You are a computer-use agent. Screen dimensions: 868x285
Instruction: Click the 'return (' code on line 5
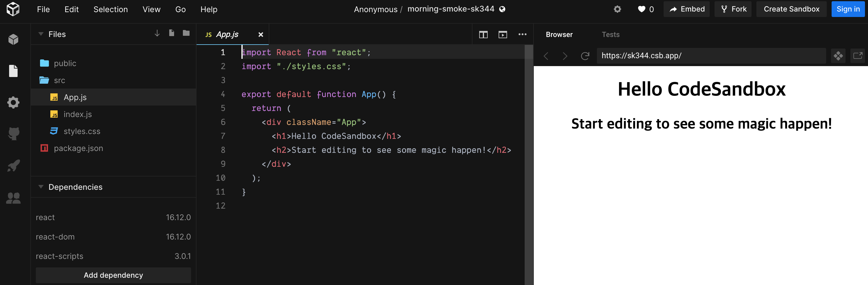click(x=271, y=108)
